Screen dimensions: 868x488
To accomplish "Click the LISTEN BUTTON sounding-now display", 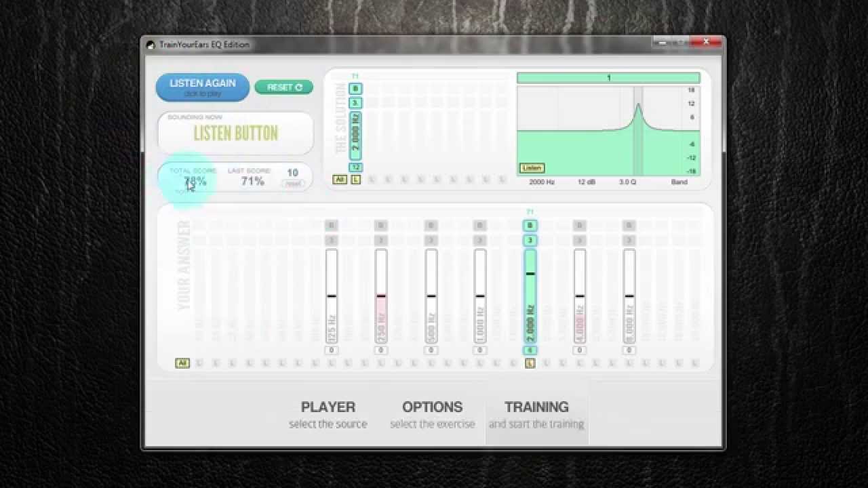I will click(236, 133).
